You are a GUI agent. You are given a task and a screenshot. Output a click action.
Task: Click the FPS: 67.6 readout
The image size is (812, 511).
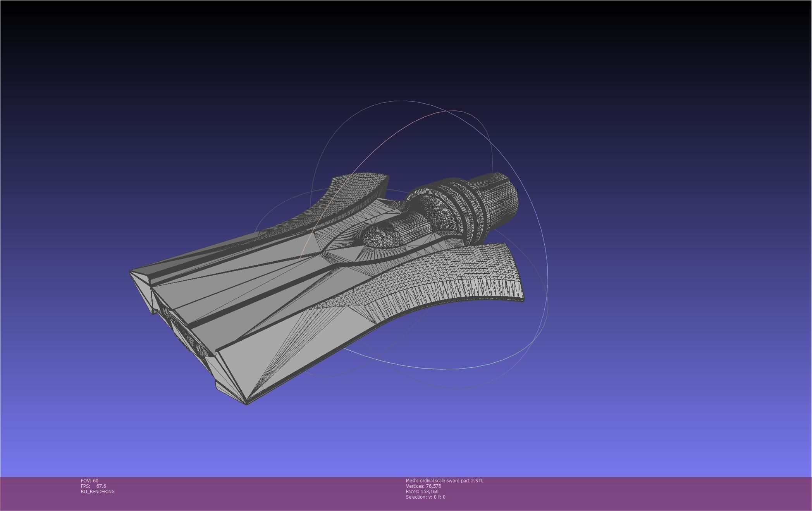[93, 486]
